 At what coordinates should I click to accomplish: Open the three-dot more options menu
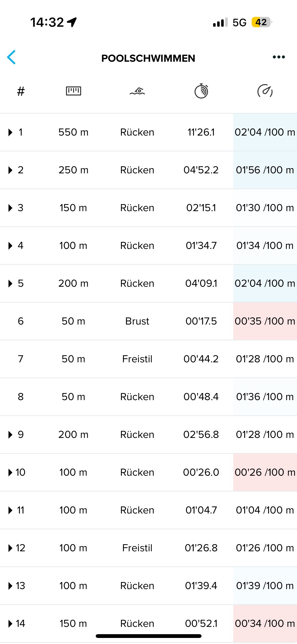click(279, 57)
